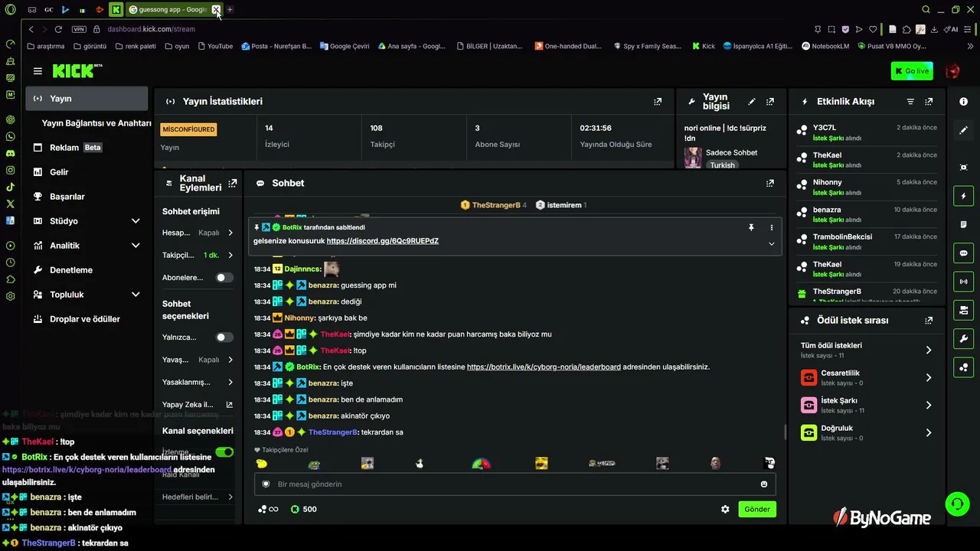Open WhatsApp from the browser sidebar

[x=10, y=136]
